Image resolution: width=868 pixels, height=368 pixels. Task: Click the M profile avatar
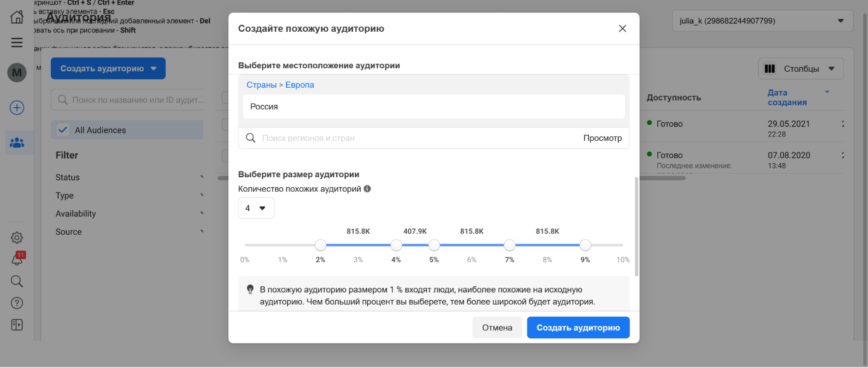[x=17, y=73]
